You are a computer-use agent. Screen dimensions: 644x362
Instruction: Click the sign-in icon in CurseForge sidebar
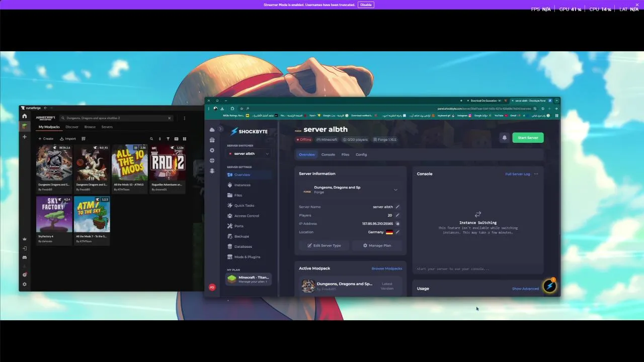[x=24, y=248]
